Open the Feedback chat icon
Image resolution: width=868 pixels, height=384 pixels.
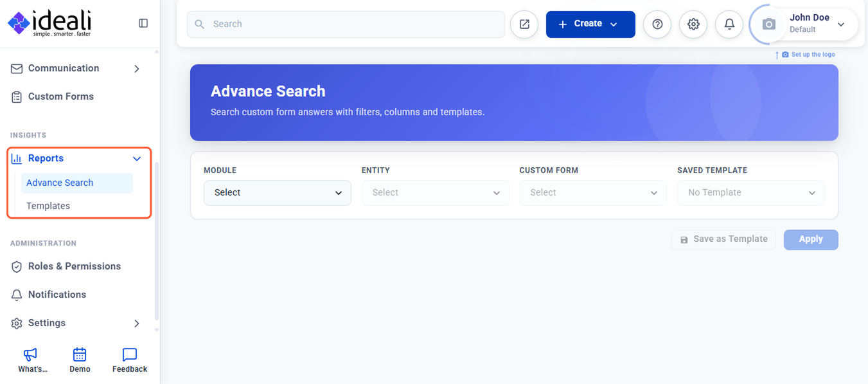pyautogui.click(x=130, y=354)
